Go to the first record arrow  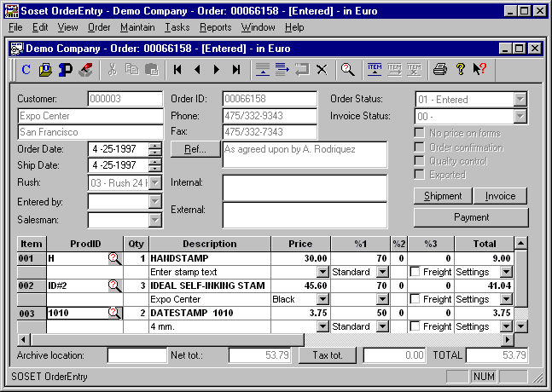[x=177, y=70]
